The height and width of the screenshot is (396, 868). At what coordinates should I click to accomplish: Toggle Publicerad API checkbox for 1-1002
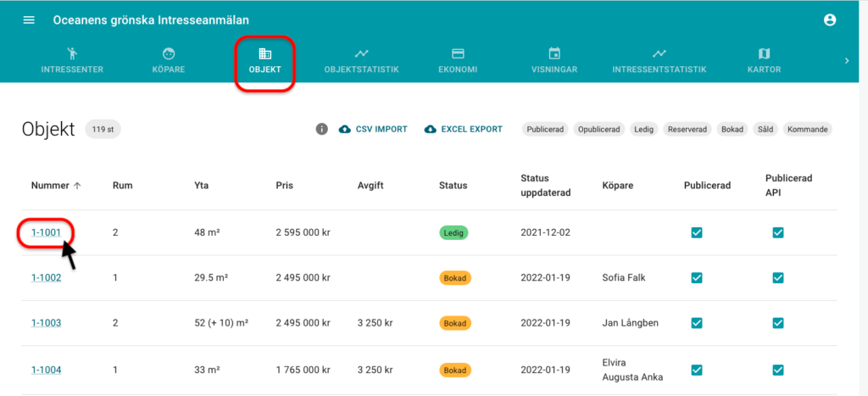pos(777,277)
